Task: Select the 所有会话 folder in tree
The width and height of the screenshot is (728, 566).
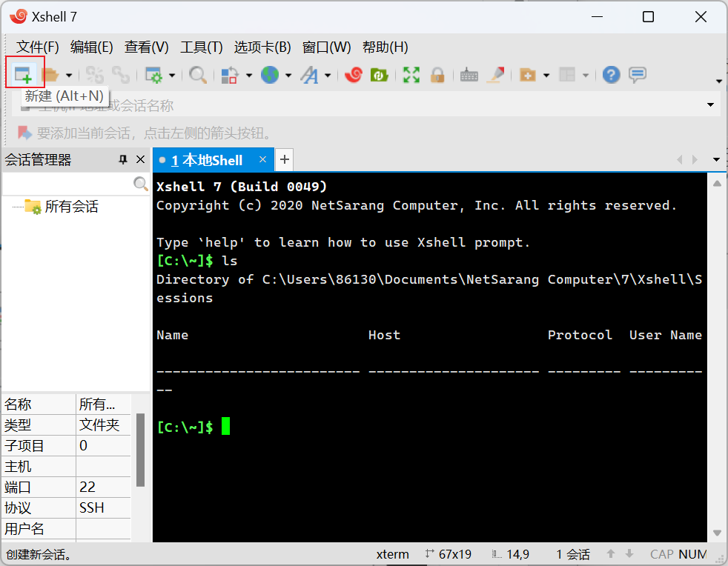Action: [71, 207]
